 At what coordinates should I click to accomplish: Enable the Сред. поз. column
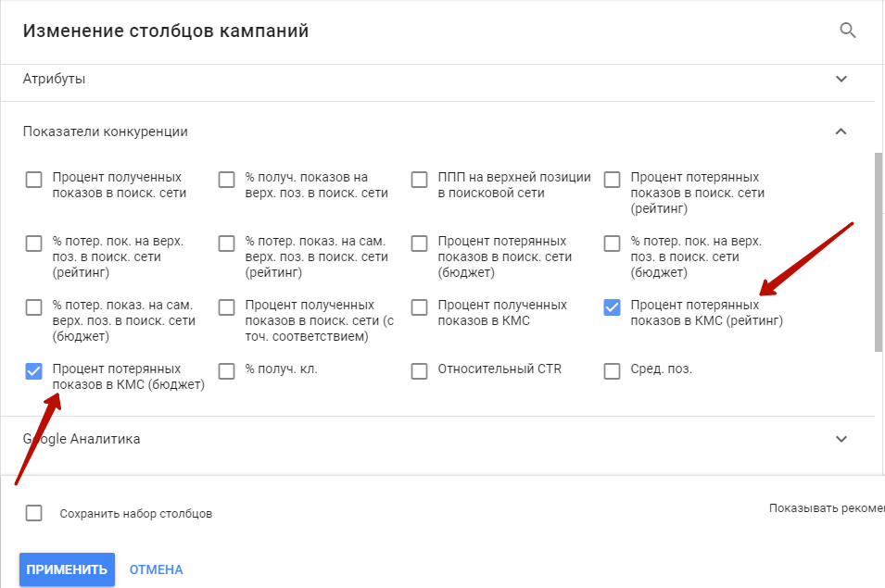[612, 370]
